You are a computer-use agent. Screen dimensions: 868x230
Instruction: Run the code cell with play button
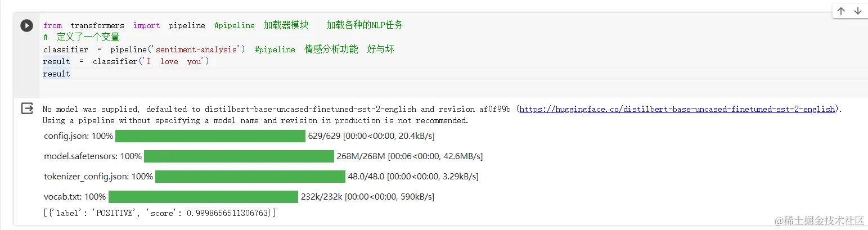(x=26, y=26)
